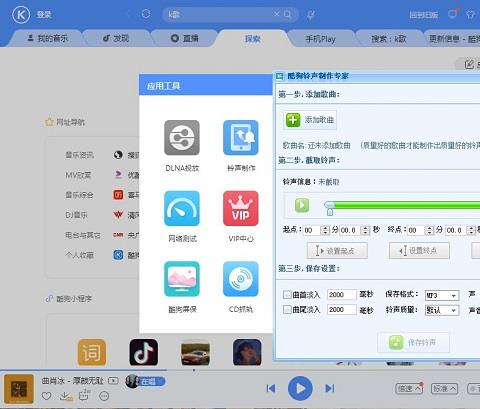Click the 起点 minutes stepper arrows
480x409 pixels.
pyautogui.click(x=325, y=230)
